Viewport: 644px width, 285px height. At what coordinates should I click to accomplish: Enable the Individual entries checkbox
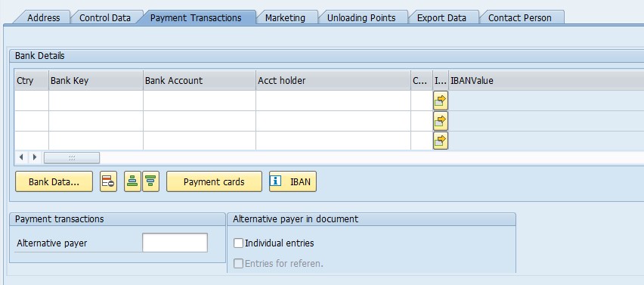point(238,243)
